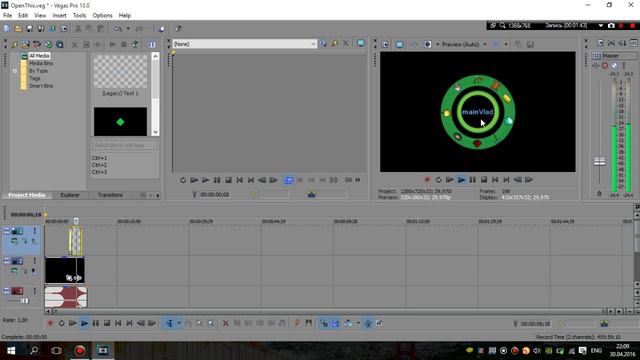
Task: Toggle Lock Envelopes to Events under the timeline
Action: (x=368, y=323)
